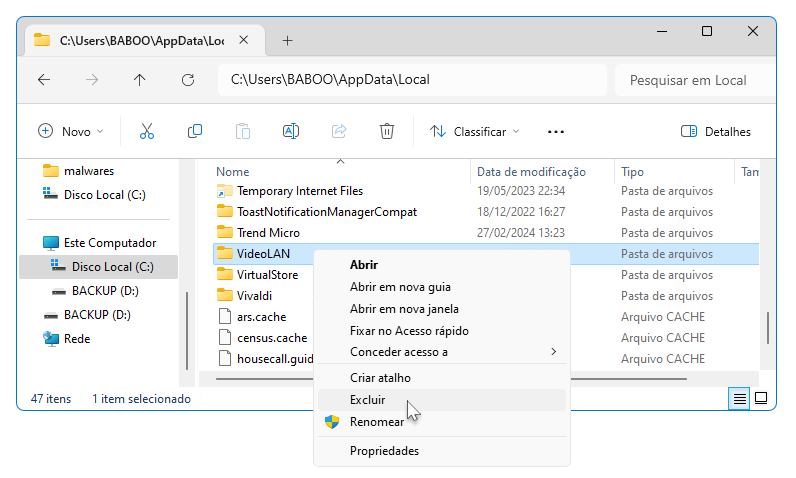Open the Novo dropdown menu
The image size is (796, 478).
(71, 131)
